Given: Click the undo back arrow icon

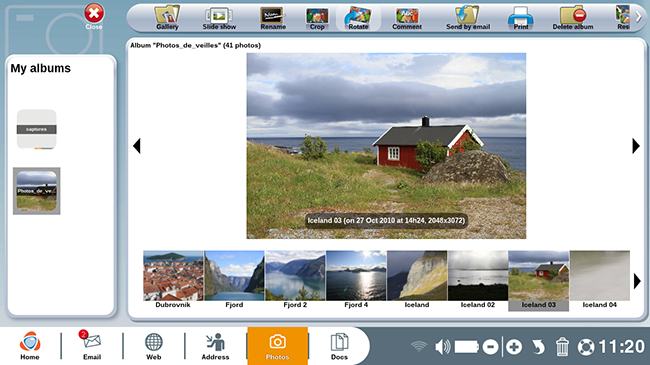Looking at the screenshot, I should point(538,347).
